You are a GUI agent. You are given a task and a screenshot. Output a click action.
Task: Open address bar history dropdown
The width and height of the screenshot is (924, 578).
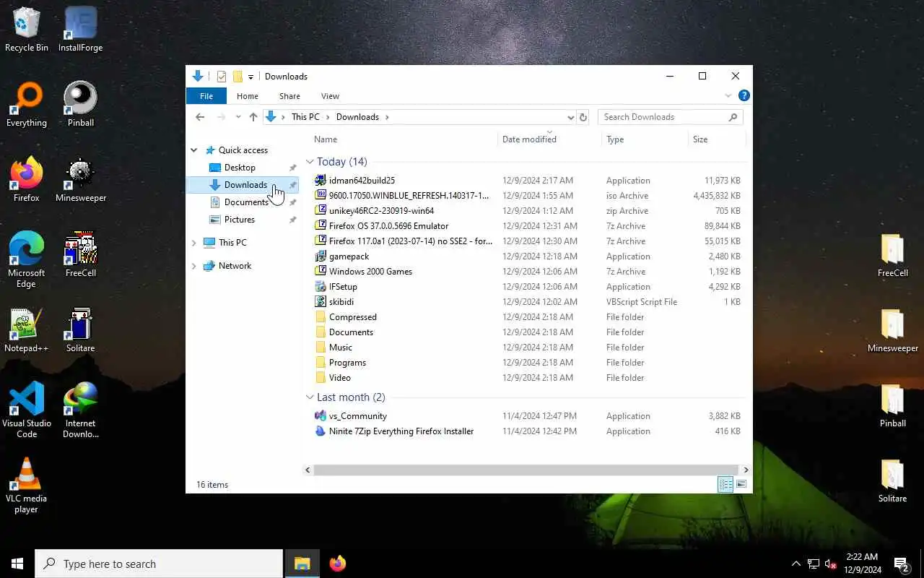pyautogui.click(x=570, y=117)
